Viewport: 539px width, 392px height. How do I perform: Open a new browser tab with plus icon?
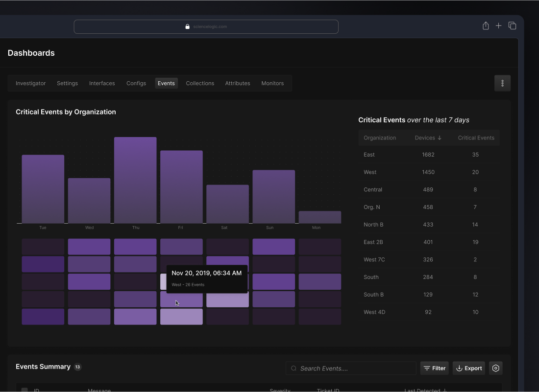pos(498,26)
